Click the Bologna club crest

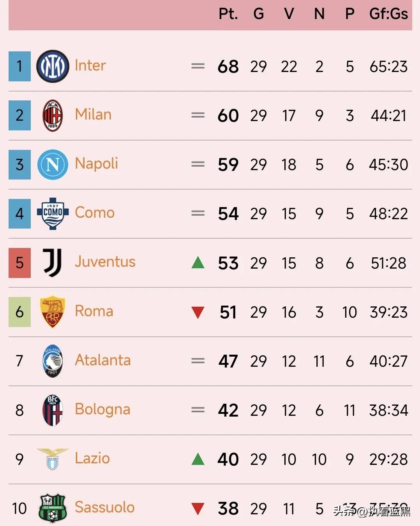[53, 410]
